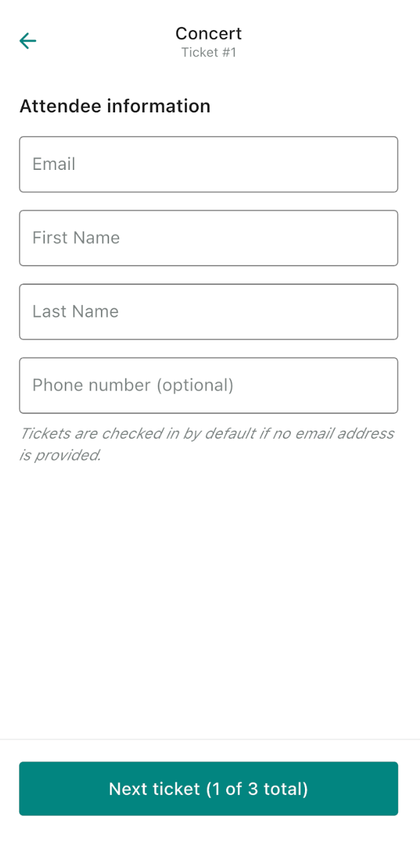The height and width of the screenshot is (868, 420).
Task: Select the Last Name text field
Action: coord(208,312)
